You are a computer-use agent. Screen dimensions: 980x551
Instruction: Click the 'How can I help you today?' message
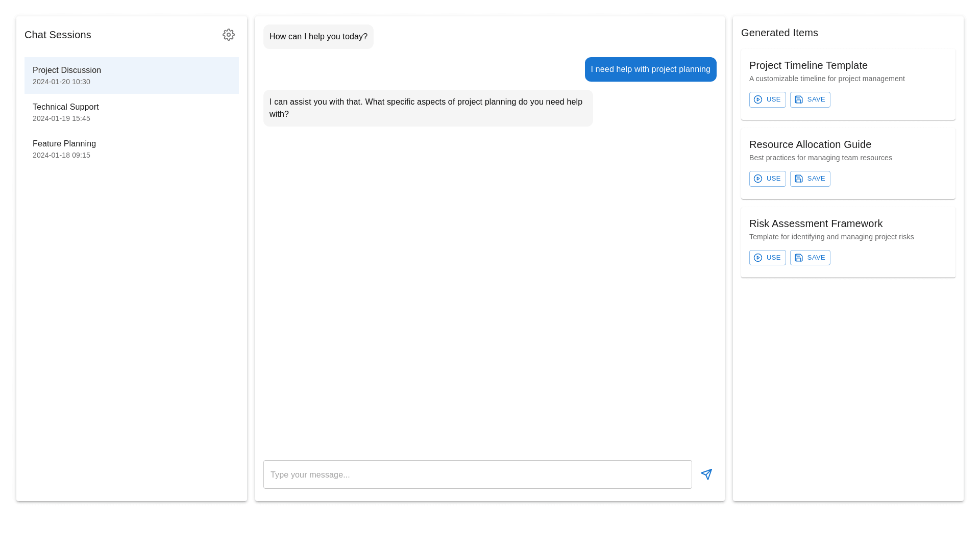point(318,37)
